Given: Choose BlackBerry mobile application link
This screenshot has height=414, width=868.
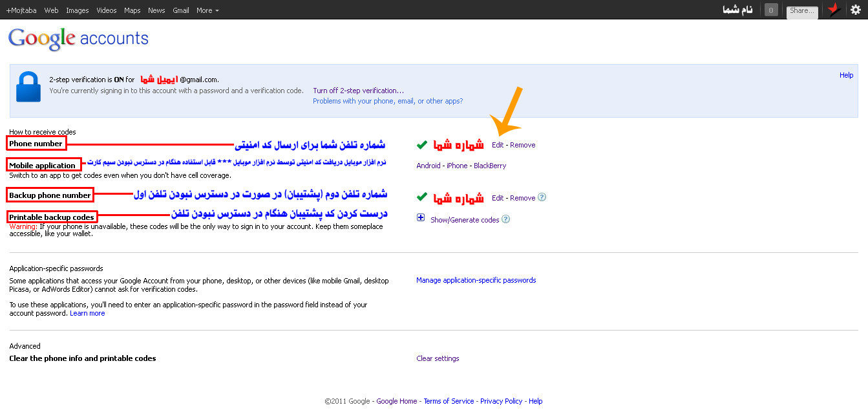Looking at the screenshot, I should click(x=490, y=166).
